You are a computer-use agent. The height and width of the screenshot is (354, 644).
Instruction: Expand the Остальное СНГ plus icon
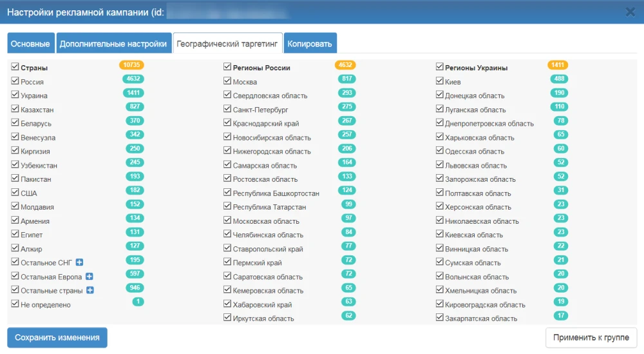[x=80, y=262]
